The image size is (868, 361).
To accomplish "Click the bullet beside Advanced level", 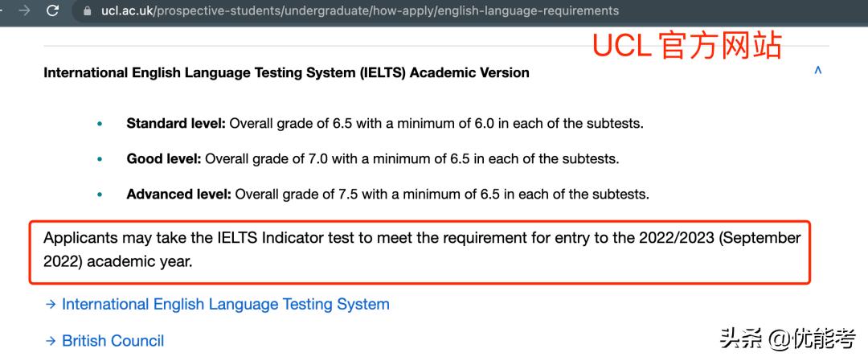I will point(100,195).
